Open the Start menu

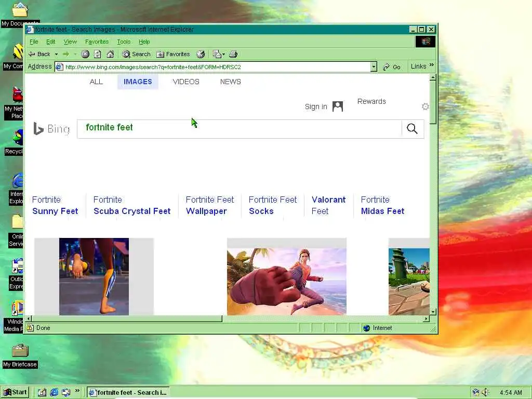[x=15, y=392]
